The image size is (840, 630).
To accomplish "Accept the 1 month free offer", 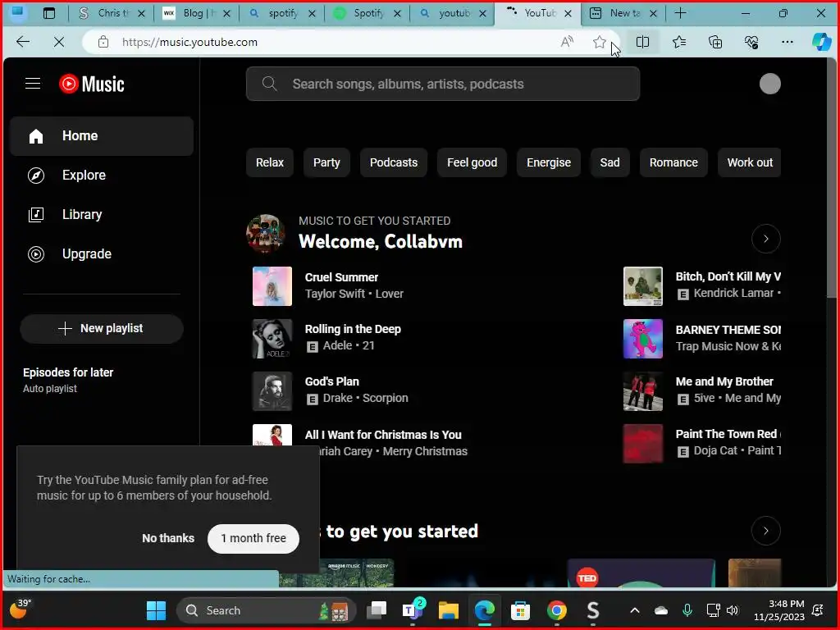I will [253, 538].
